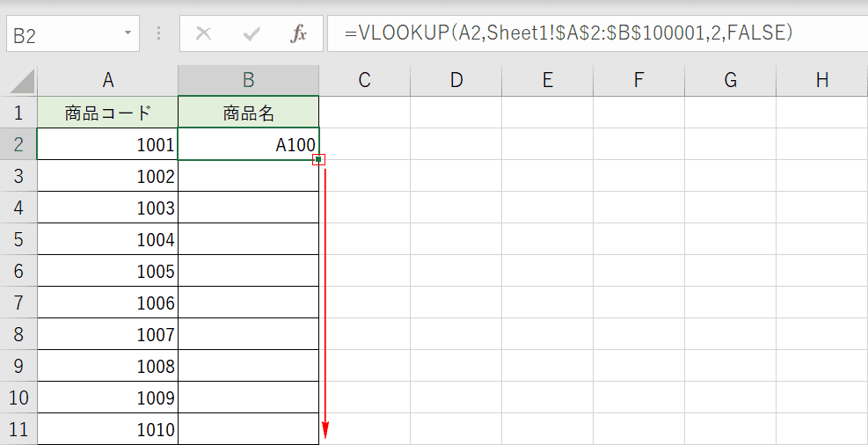This screenshot has width=868, height=445.
Task: Click cell containing 1005
Action: pos(108,271)
